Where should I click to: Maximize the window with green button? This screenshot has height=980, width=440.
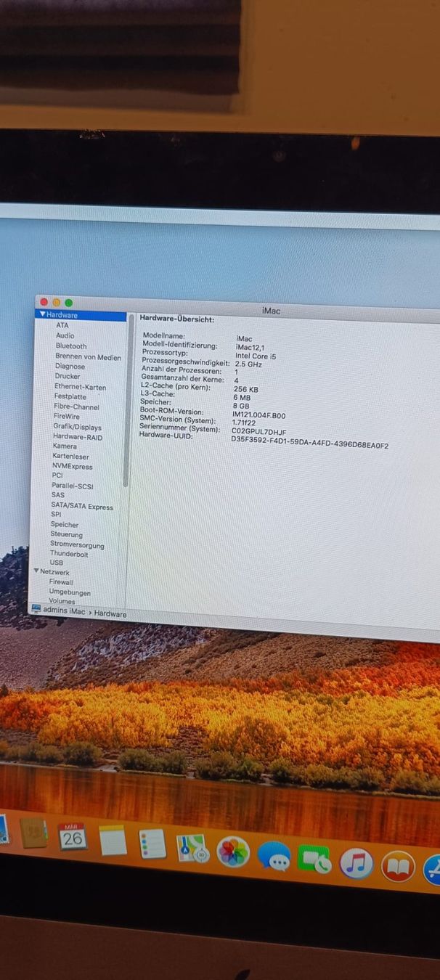(68, 303)
